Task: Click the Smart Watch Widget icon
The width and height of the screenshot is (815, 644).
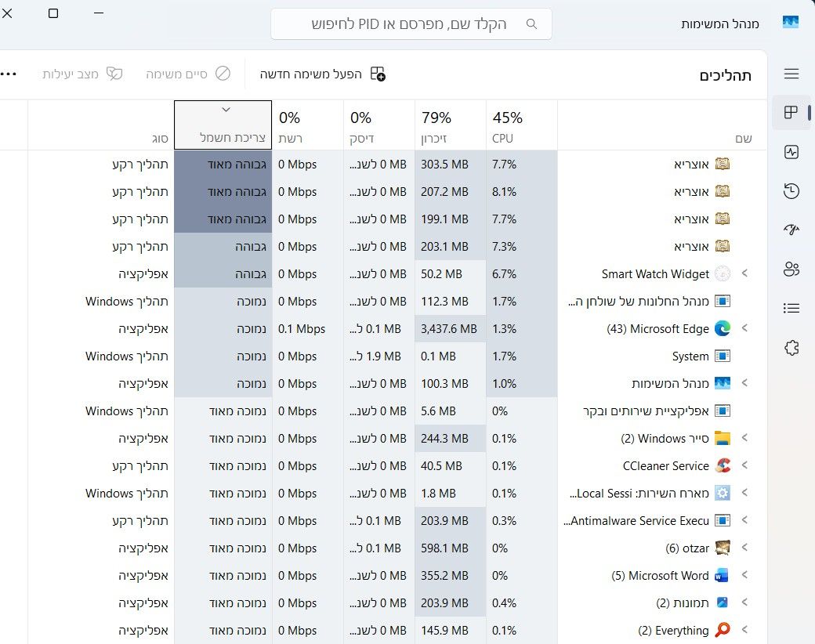Action: [x=723, y=273]
